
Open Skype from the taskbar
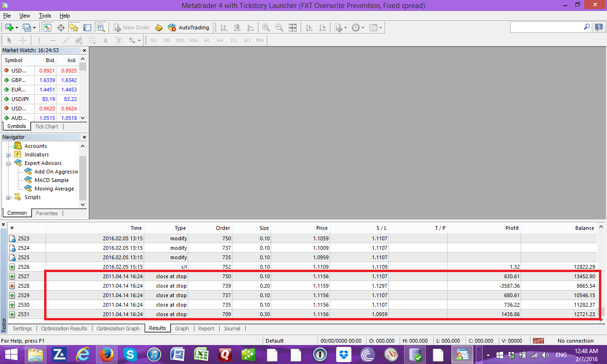coord(130,355)
